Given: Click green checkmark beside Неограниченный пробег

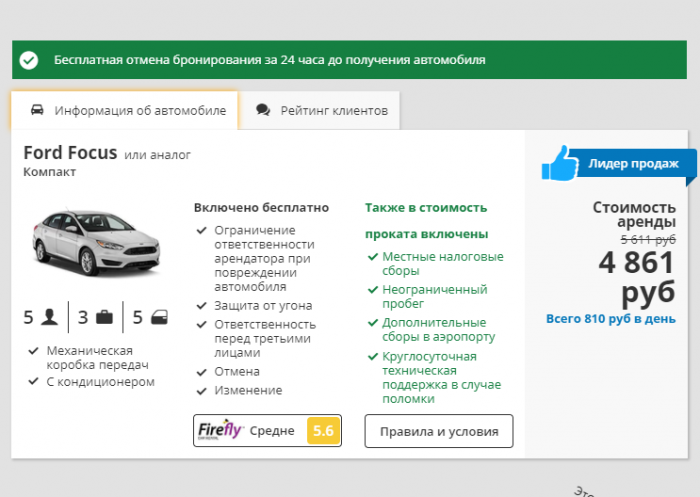Looking at the screenshot, I should click(x=373, y=290).
